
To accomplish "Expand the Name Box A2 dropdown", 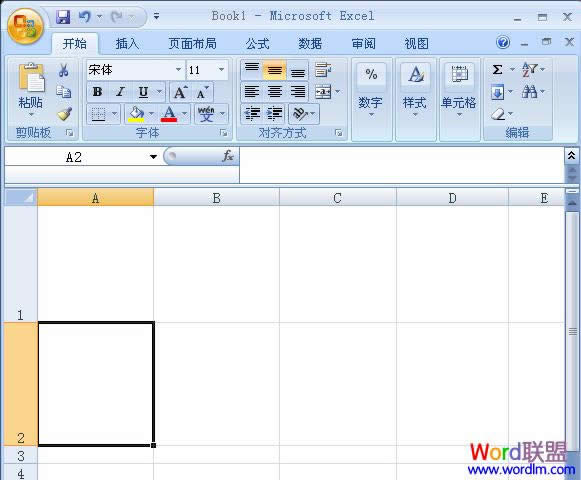I will pos(153,157).
